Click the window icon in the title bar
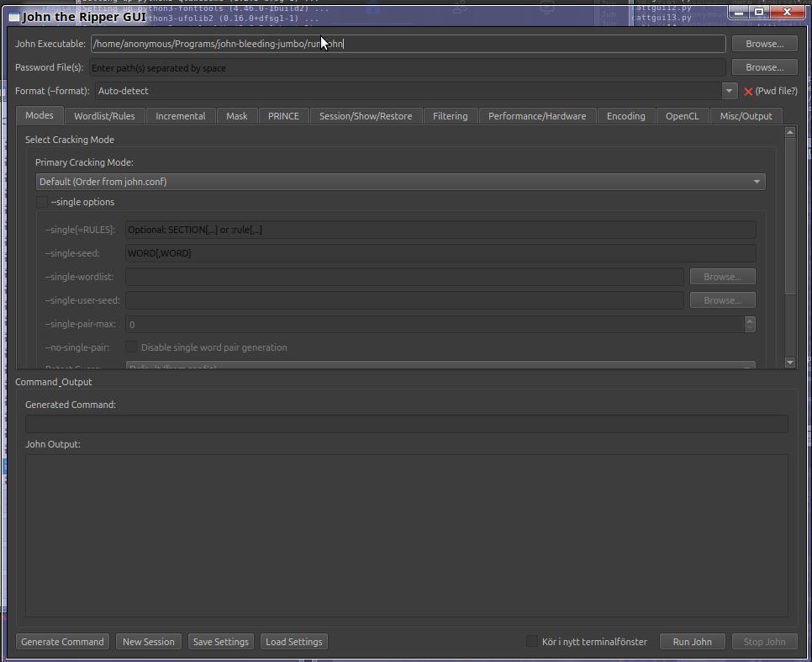812x662 pixels. [x=14, y=16]
